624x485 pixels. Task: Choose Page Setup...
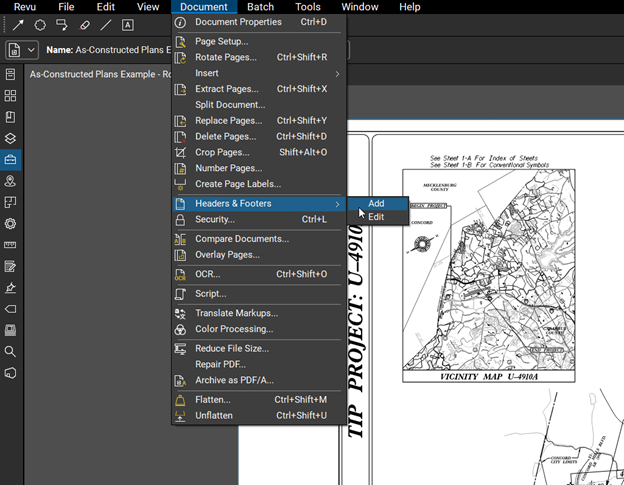258,42
